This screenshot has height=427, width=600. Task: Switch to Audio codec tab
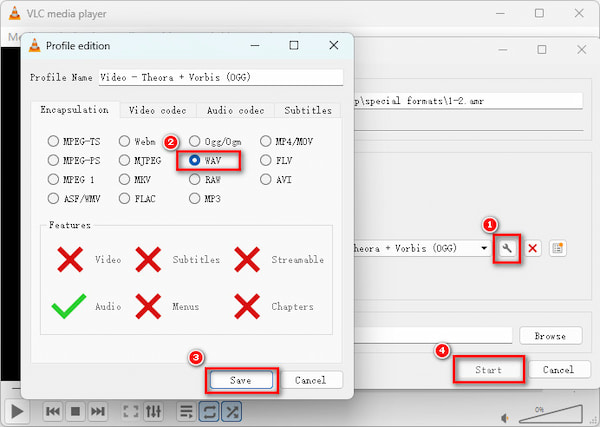click(235, 111)
